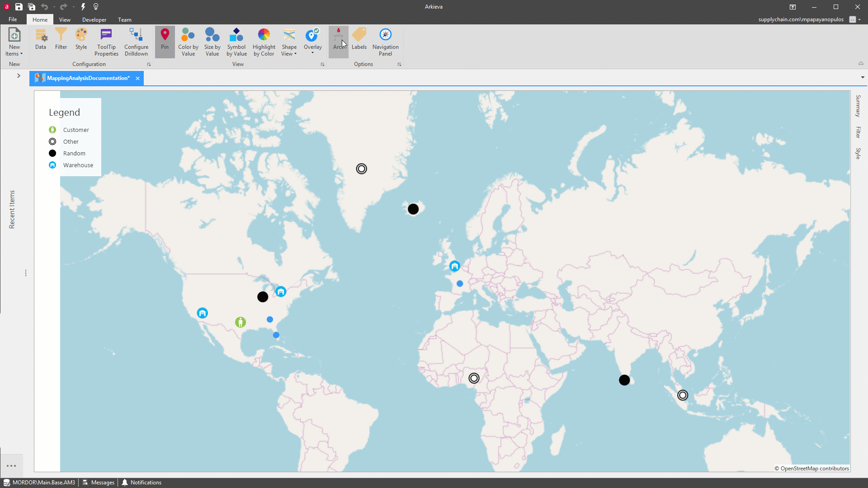This screenshot has height=488, width=868.
Task: Select Color by Value view
Action: (188, 42)
